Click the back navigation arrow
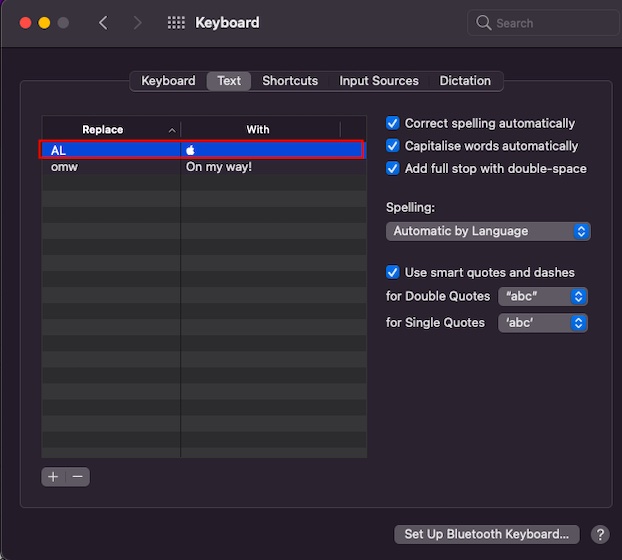This screenshot has height=560, width=622. pos(103,23)
